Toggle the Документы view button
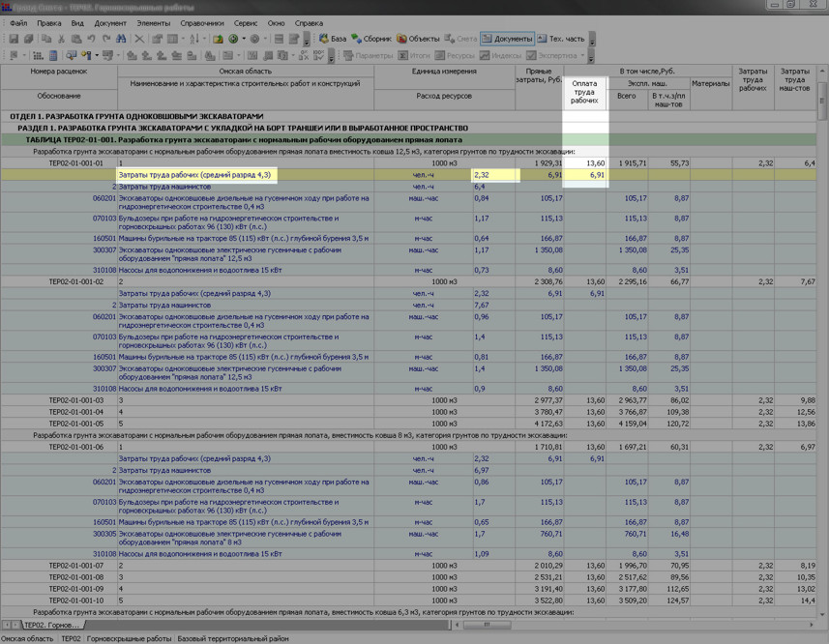829x644 pixels. coord(508,39)
